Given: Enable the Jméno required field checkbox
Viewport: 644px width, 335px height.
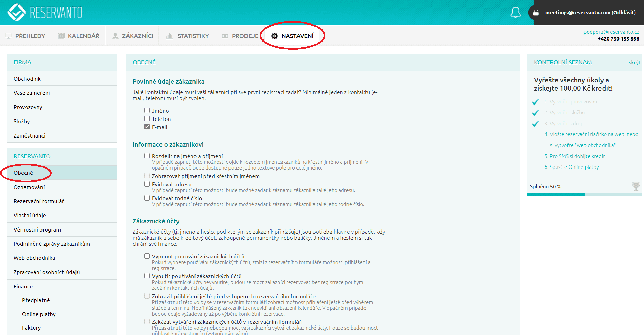Looking at the screenshot, I should (147, 110).
